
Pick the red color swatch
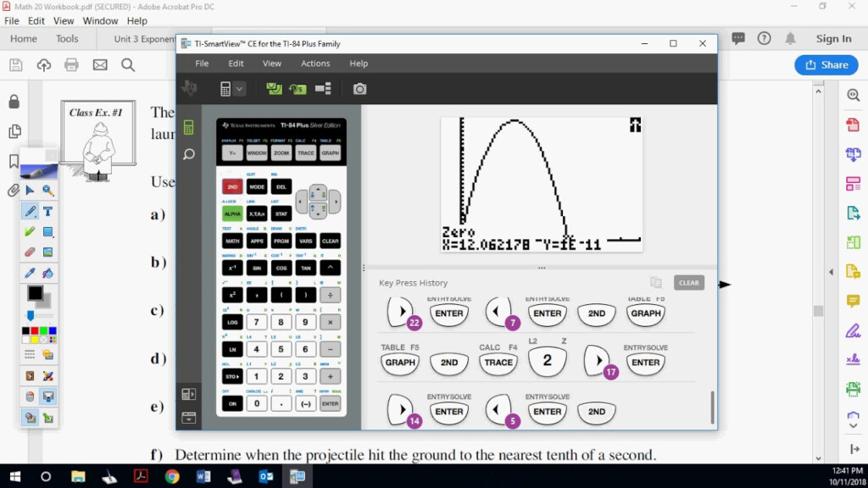click(x=34, y=331)
